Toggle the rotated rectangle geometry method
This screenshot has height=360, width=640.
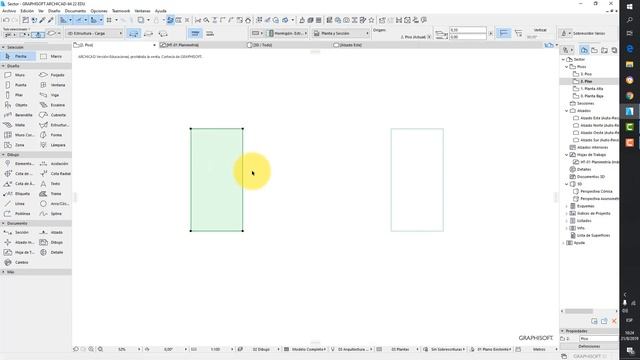pos(149,33)
